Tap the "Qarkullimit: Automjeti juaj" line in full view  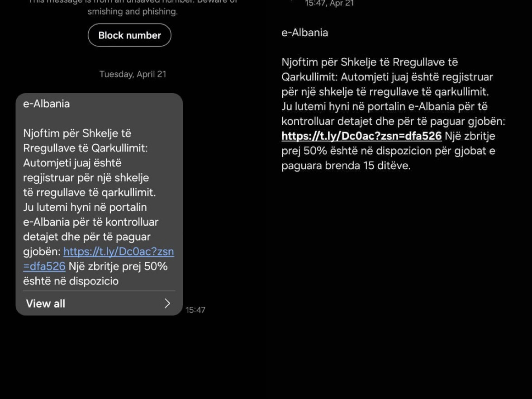387,77
